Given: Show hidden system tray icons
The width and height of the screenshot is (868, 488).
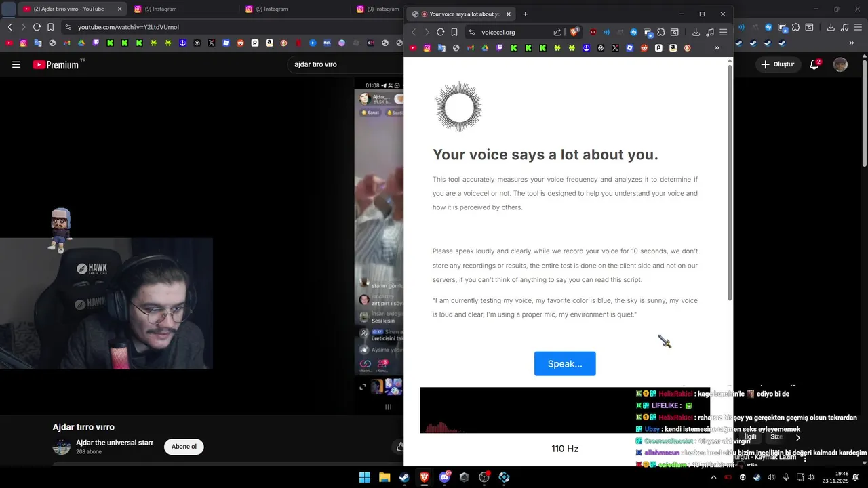Looking at the screenshot, I should click(713, 477).
